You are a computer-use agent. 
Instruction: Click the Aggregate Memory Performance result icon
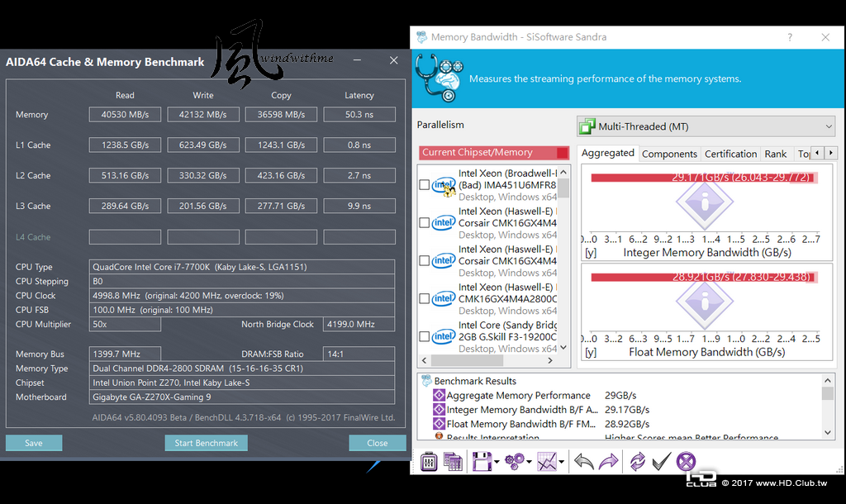point(440,396)
